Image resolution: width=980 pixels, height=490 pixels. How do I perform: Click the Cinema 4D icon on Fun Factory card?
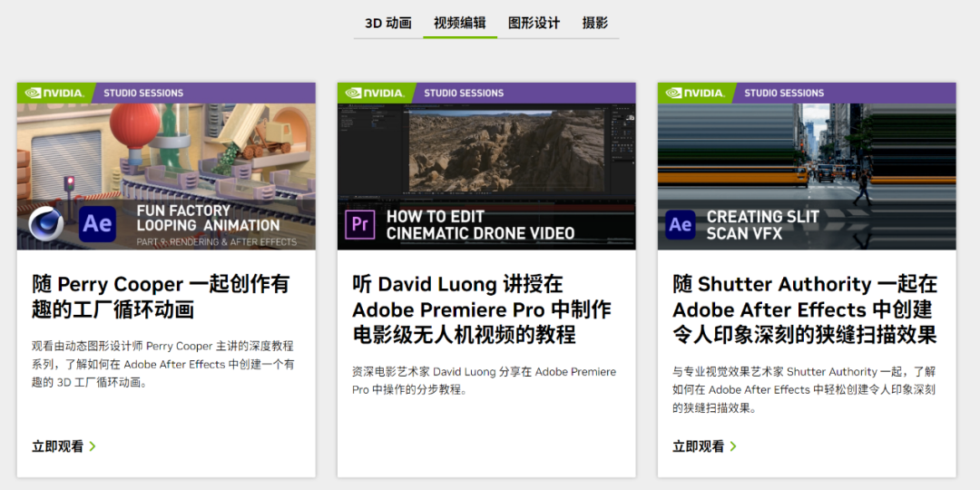46,224
